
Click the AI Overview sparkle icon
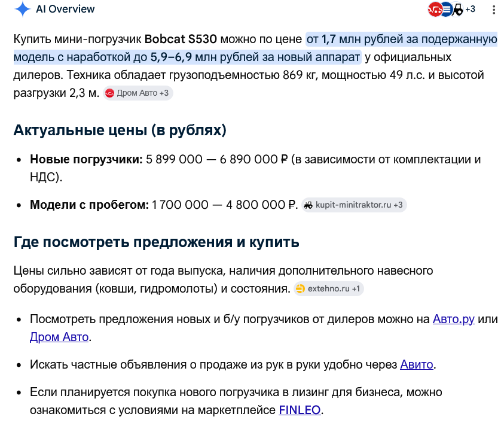pos(23,9)
